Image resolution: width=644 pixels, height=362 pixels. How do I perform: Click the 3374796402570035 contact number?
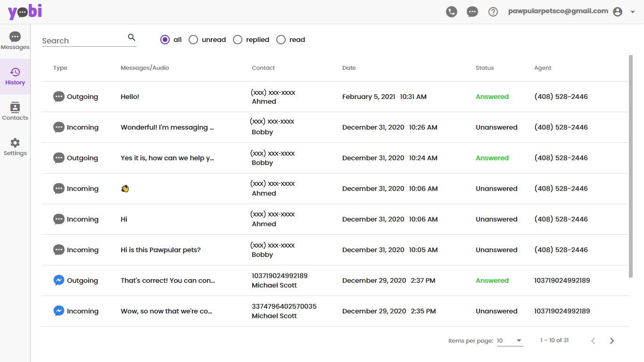pyautogui.click(x=284, y=306)
